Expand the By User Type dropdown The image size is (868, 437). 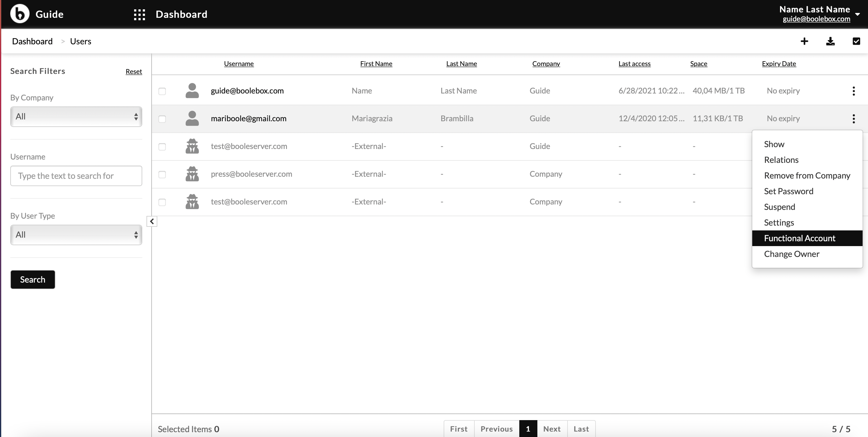pyautogui.click(x=76, y=235)
